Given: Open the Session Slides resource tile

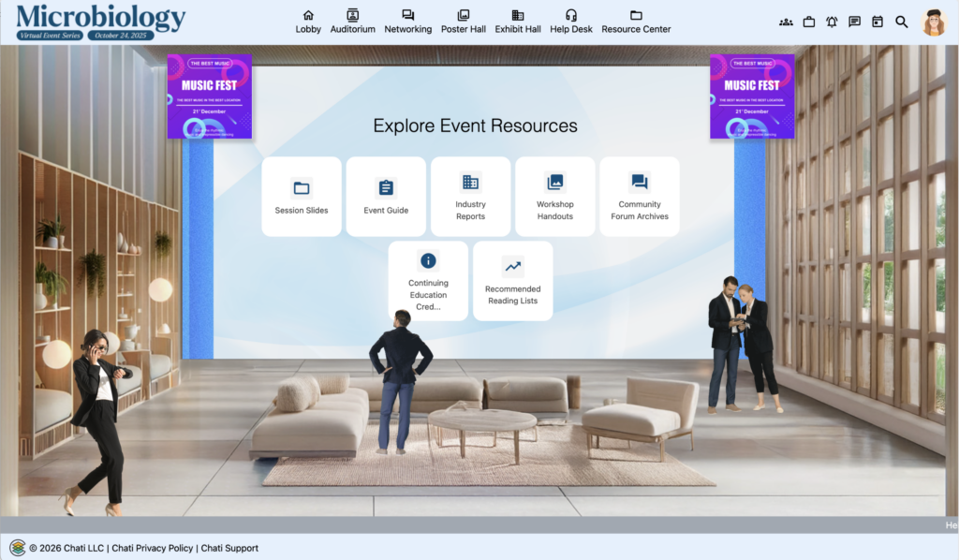Looking at the screenshot, I should [x=302, y=197].
